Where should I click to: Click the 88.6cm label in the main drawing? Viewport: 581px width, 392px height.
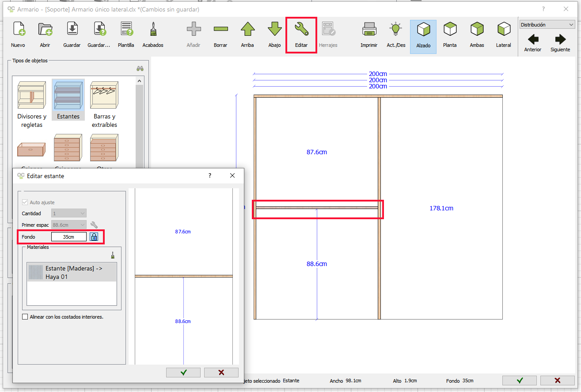point(317,264)
